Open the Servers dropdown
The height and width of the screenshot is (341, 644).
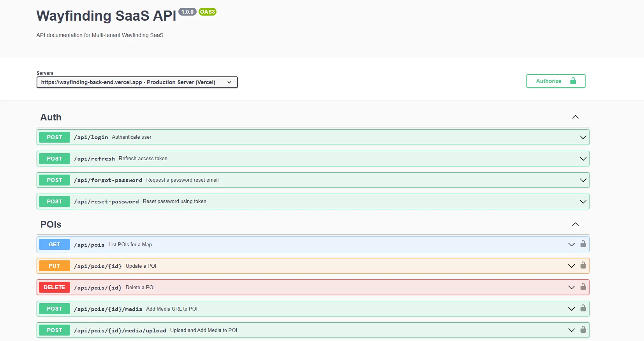coord(137,82)
